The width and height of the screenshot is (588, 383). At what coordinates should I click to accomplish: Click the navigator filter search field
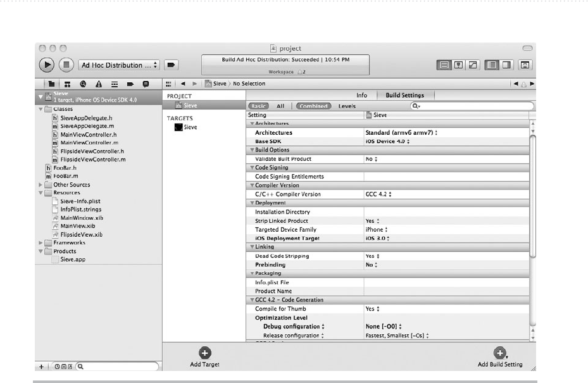coord(117,367)
